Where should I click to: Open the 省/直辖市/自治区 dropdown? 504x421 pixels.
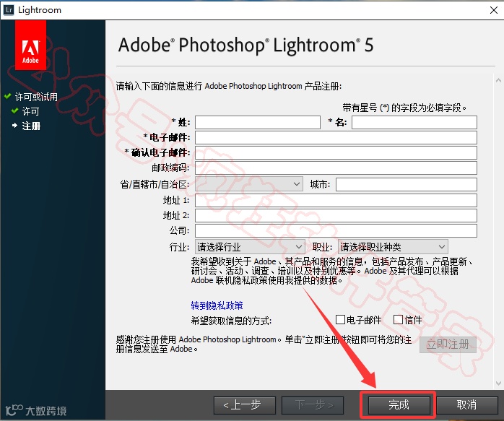(x=249, y=184)
